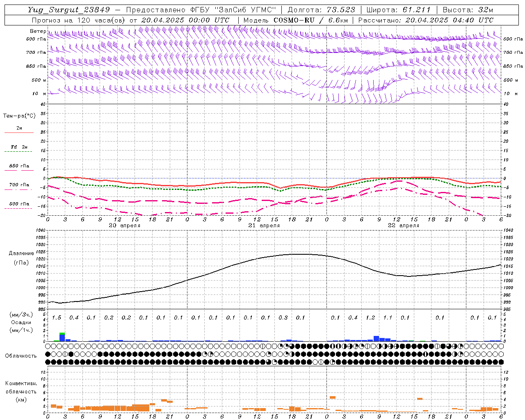This screenshot has height=420, width=525.
Task: Click the 'Ветер' wind panel label
Action: (38, 31)
